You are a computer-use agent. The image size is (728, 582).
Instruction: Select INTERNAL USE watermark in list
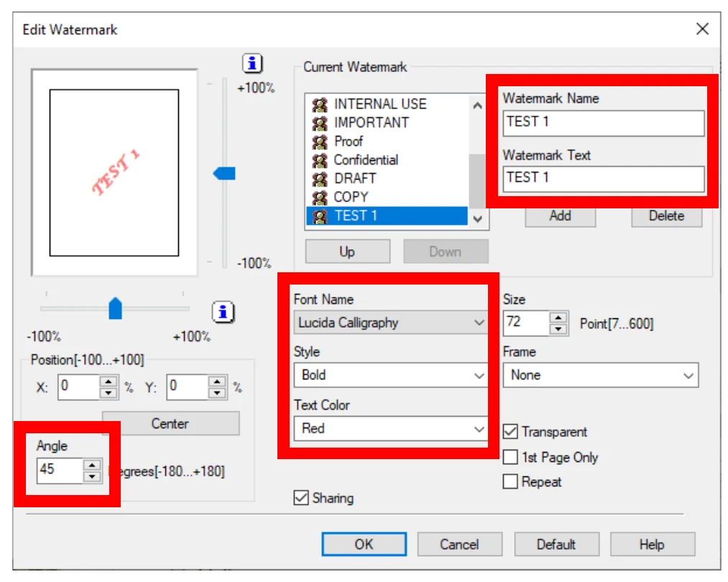tap(387, 104)
